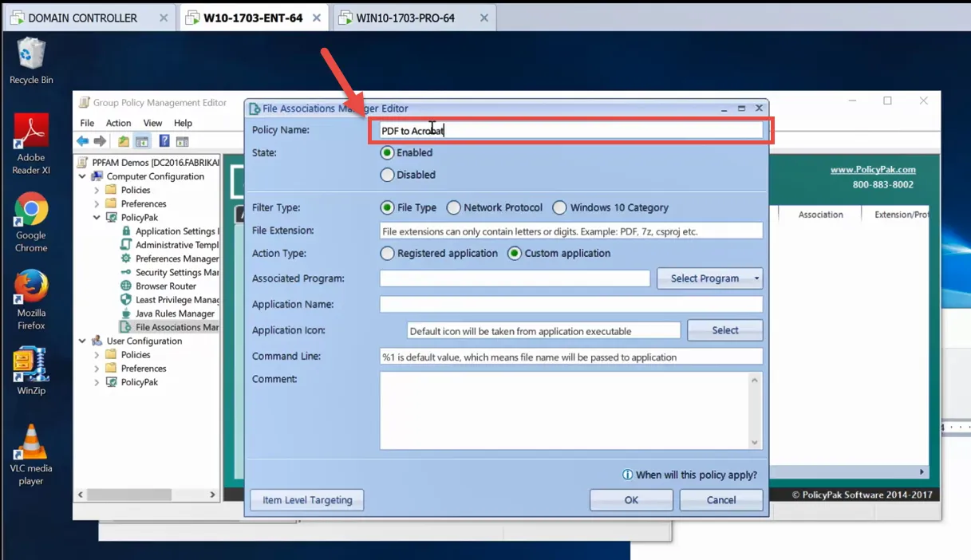This screenshot has height=560, width=971.
Task: Open Action menu in Group Policy Editor
Action: pos(118,123)
